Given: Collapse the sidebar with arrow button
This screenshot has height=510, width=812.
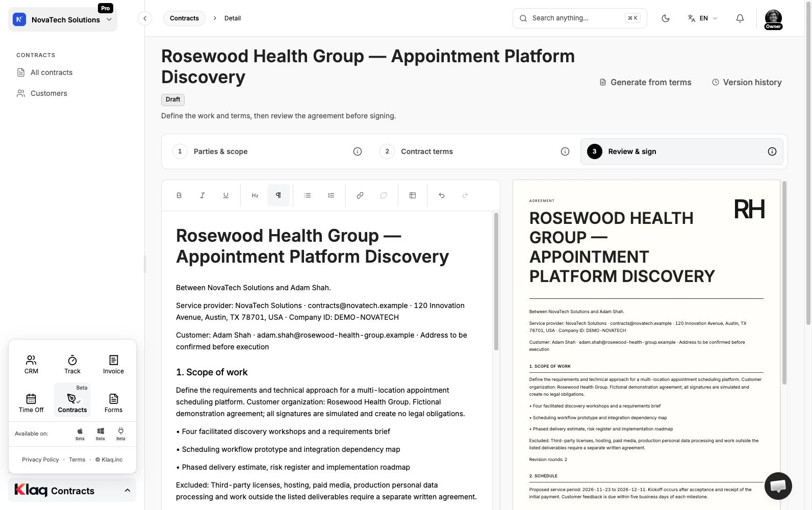Looking at the screenshot, I should (x=145, y=18).
